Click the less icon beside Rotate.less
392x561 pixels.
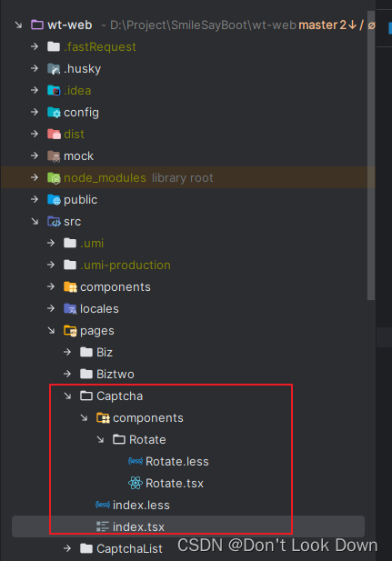pyautogui.click(x=136, y=461)
